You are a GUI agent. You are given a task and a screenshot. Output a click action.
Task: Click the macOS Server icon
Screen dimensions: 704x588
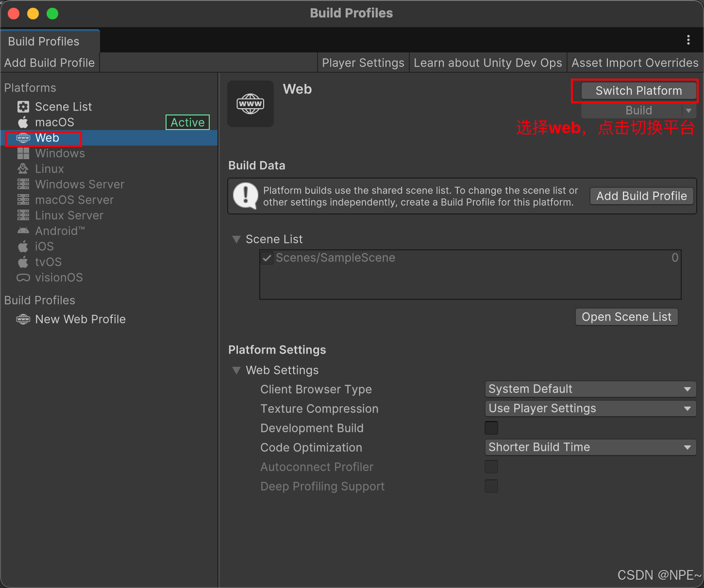(23, 200)
